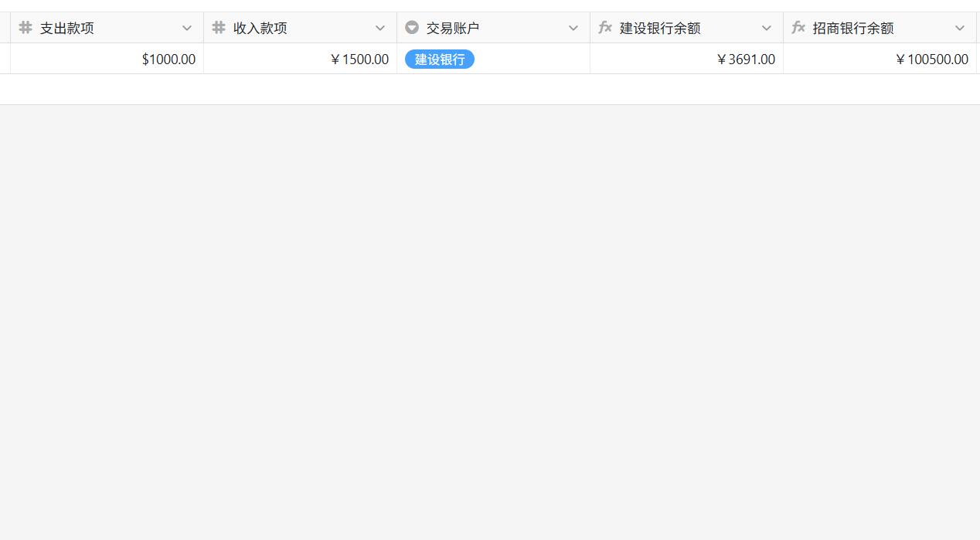980x540 pixels.
Task: Click the number-type icon beside 支出款项
Action: click(x=26, y=28)
